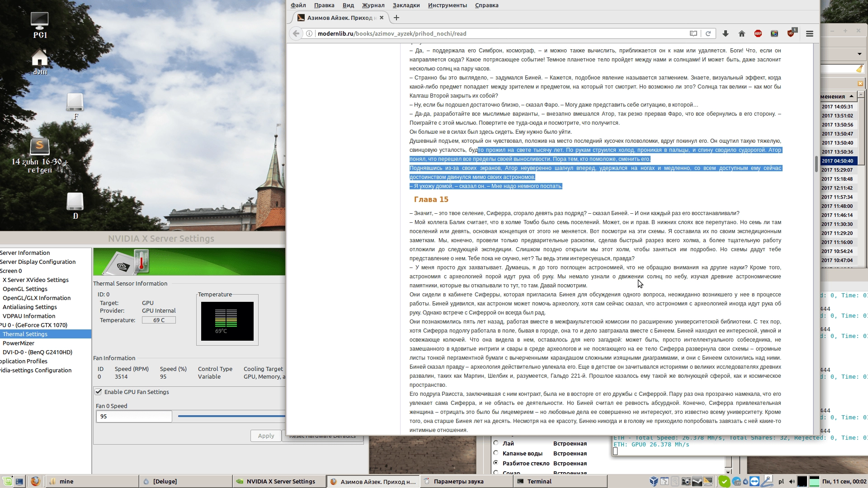The width and height of the screenshot is (868, 488).
Task: Show site info icon in address bar
Action: coord(309,33)
